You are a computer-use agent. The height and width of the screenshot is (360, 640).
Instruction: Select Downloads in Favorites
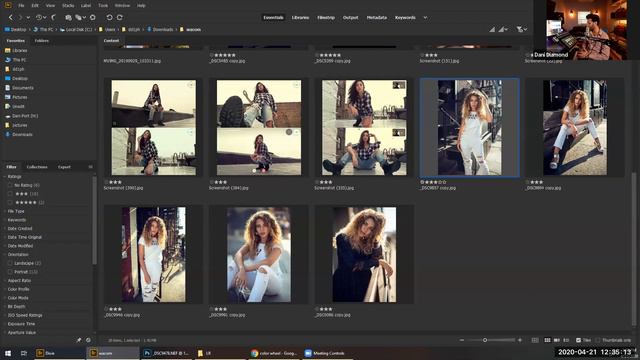click(22, 134)
